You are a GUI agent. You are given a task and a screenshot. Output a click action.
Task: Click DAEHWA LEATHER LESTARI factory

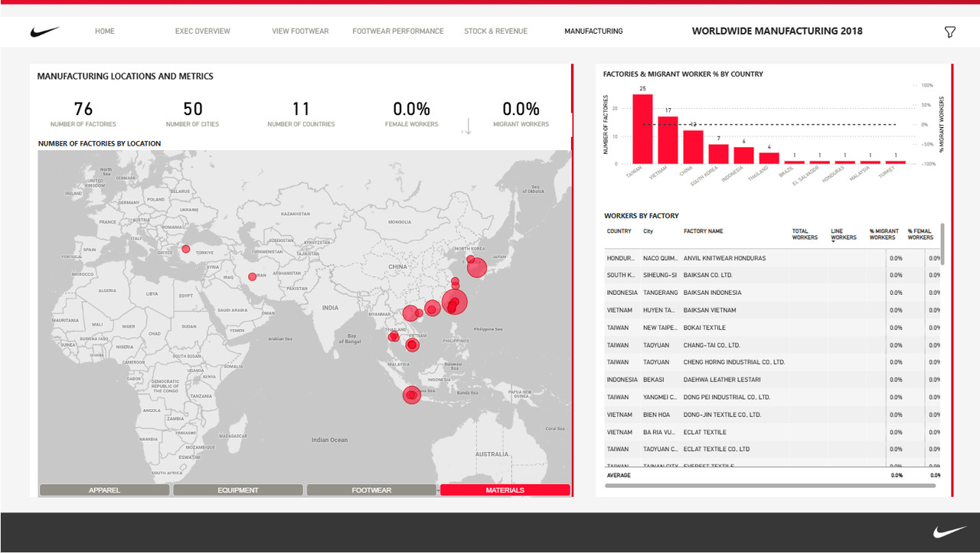720,380
